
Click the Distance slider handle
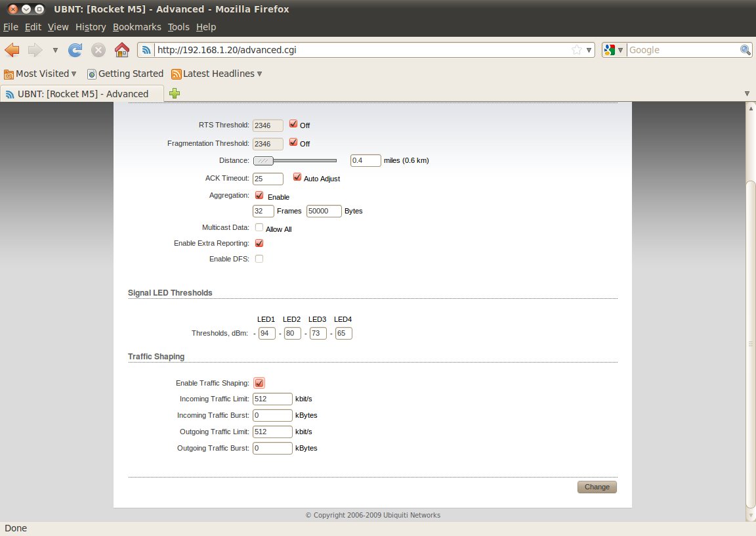[x=263, y=161]
